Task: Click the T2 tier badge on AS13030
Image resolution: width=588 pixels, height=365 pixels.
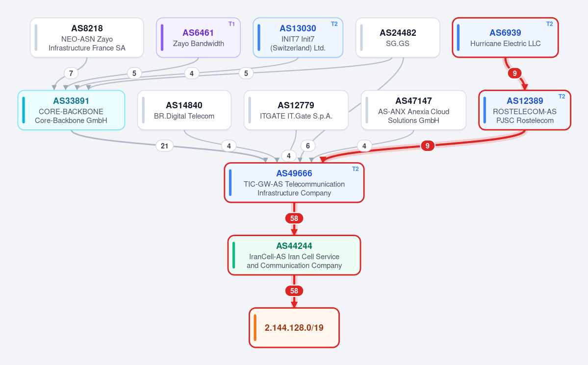Action: 334,24
